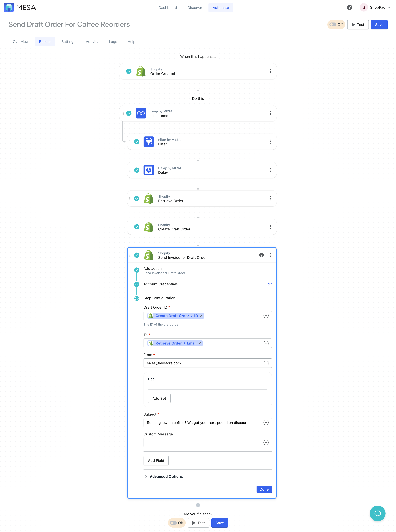Open three-dot menu for Delay step
396x532 pixels.
pyautogui.click(x=271, y=170)
